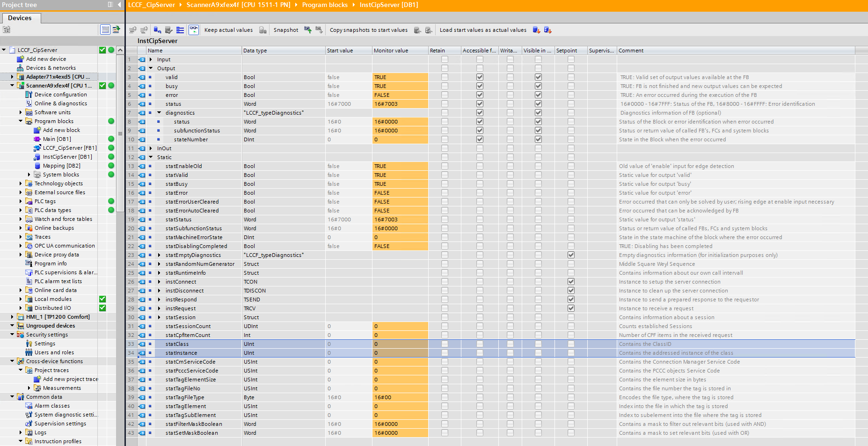This screenshot has height=446, width=868.
Task: Click the copy snapshots to start values icon
Action: pos(417,30)
